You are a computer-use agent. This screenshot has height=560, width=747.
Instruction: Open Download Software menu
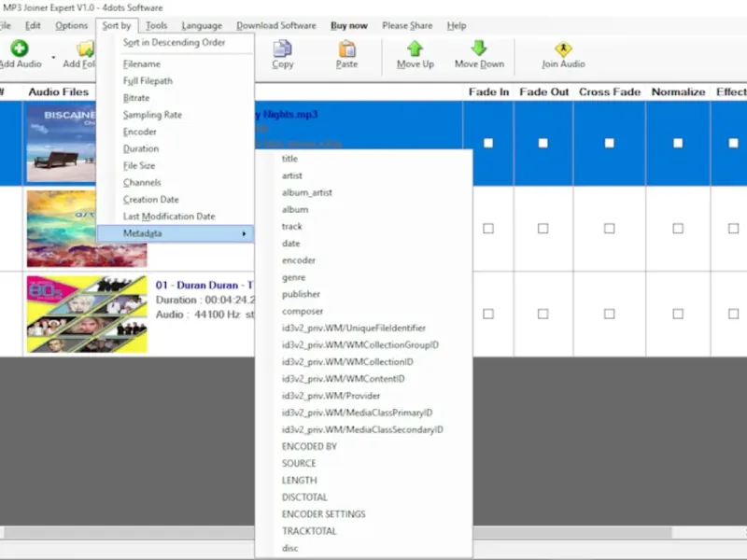click(x=276, y=26)
